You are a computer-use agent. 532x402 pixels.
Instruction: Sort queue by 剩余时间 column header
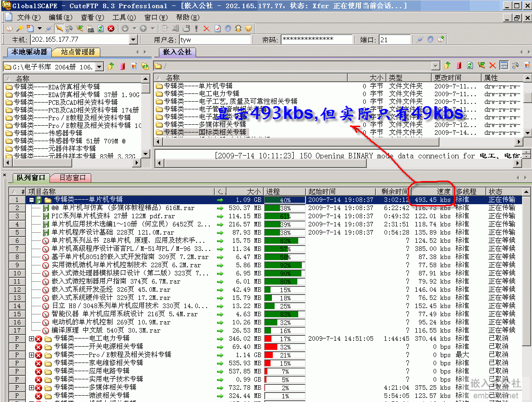click(393, 191)
